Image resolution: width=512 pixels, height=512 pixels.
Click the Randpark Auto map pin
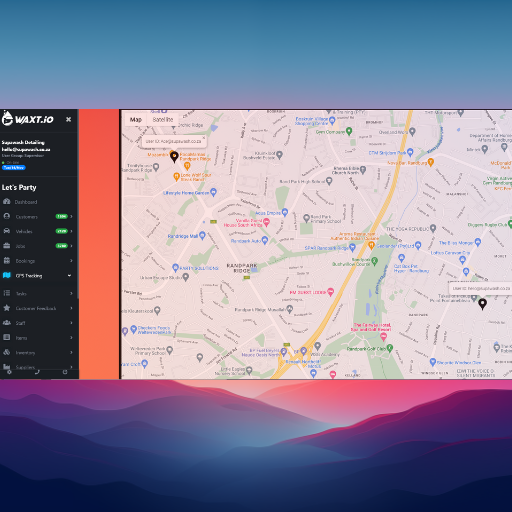tap(265, 240)
